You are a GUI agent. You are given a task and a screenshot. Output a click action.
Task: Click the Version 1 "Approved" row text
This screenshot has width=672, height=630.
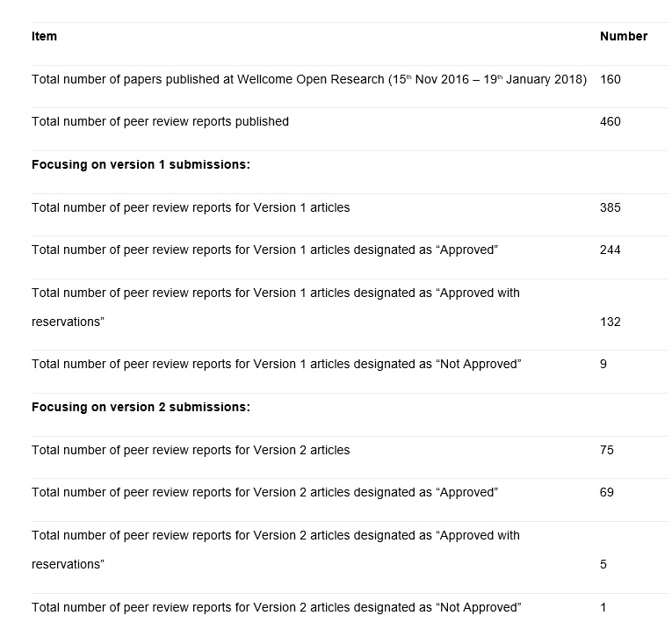tap(264, 250)
